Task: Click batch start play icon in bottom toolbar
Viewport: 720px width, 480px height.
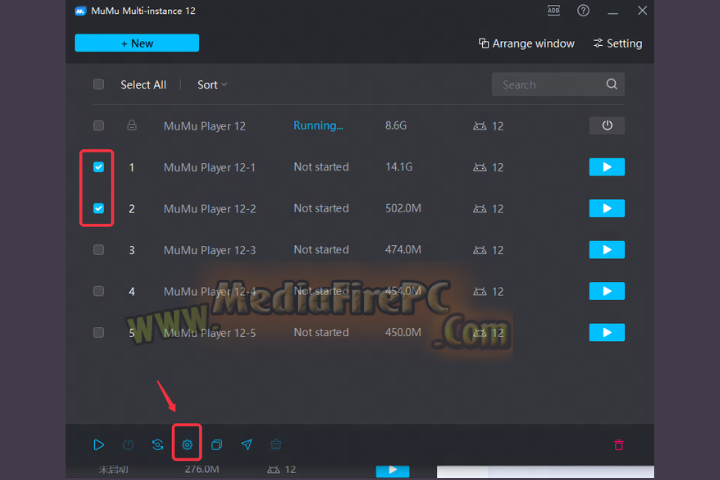Action: pyautogui.click(x=99, y=445)
